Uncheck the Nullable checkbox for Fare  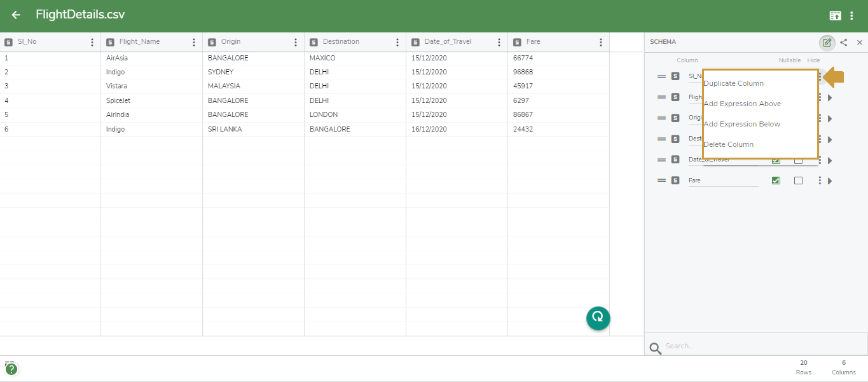point(775,180)
